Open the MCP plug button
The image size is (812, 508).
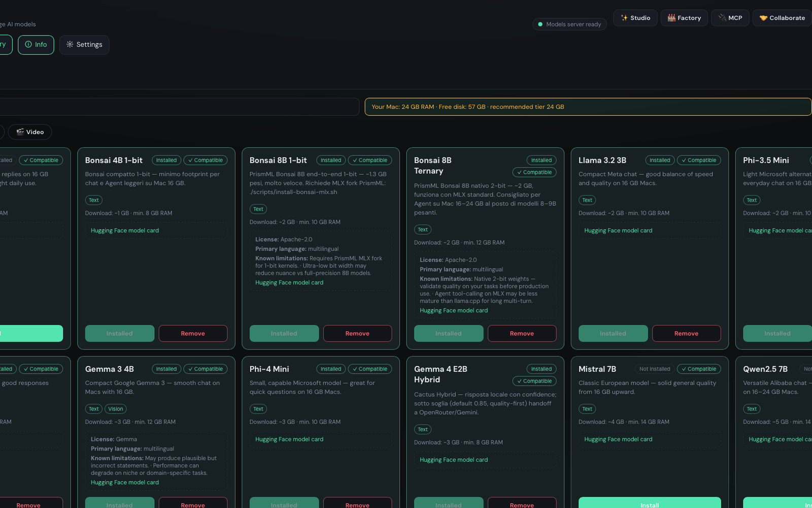click(x=730, y=18)
